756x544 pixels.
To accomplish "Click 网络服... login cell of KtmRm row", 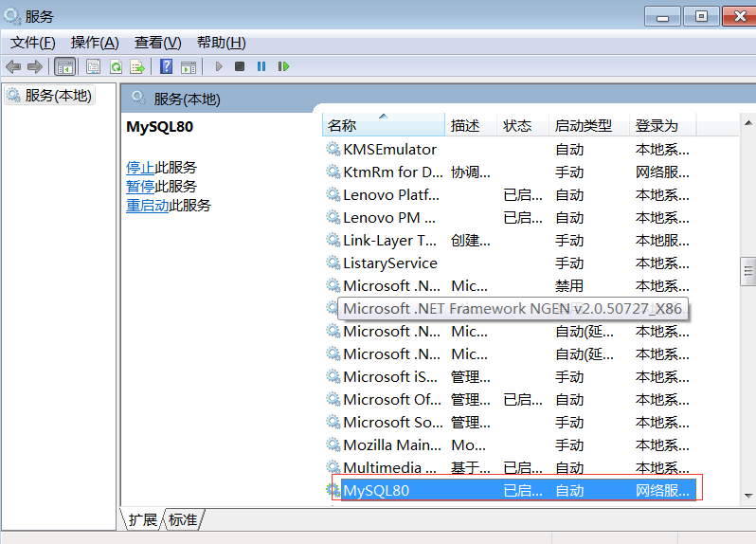I will [x=662, y=172].
